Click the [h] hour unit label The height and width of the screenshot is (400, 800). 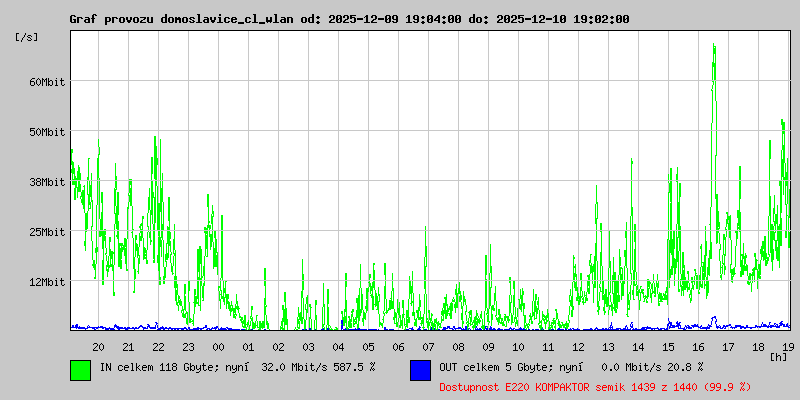[x=779, y=357]
